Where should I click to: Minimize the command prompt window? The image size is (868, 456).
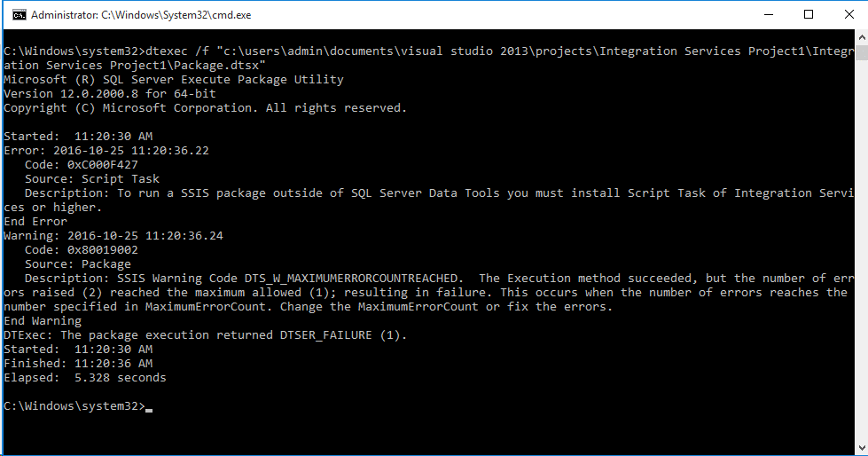coord(769,15)
